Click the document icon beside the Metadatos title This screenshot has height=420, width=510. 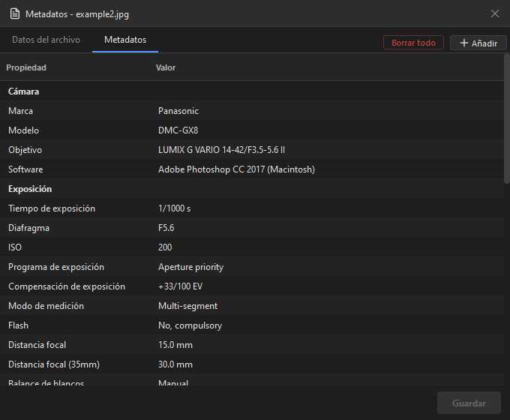(15, 14)
